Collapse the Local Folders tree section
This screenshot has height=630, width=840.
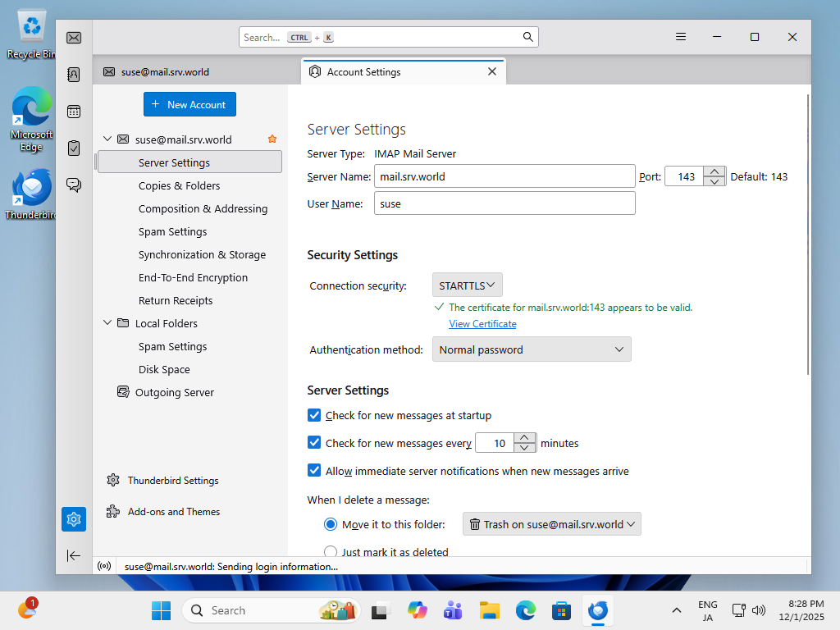pos(107,323)
